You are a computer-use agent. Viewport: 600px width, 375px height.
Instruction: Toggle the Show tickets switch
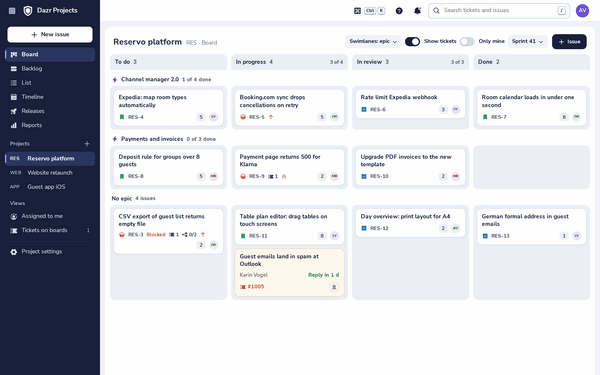click(x=412, y=42)
